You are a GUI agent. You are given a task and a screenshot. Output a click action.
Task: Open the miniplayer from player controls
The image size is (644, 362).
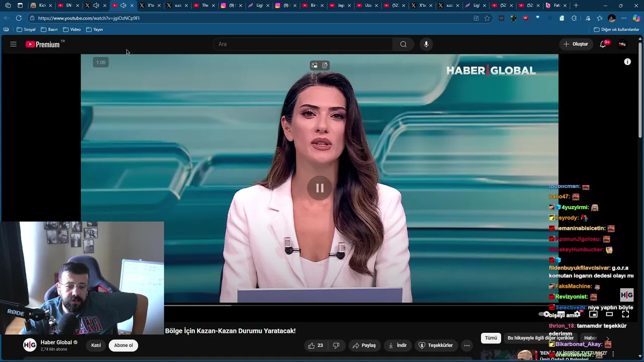pos(593,314)
